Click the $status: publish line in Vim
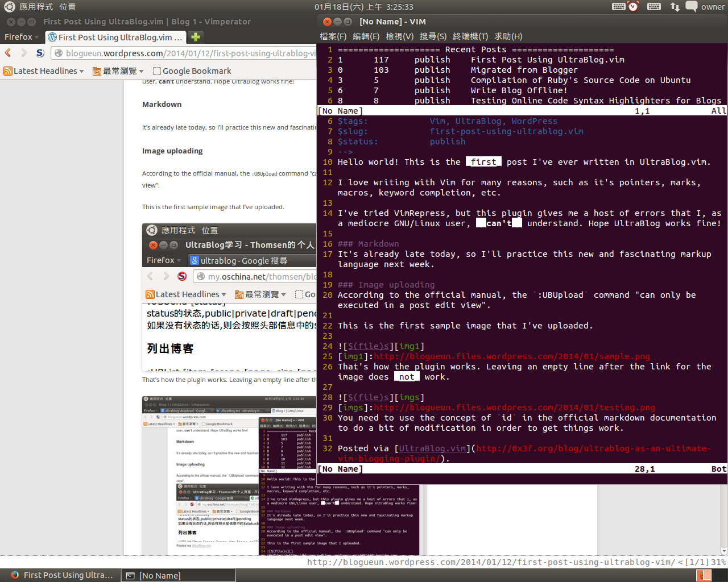The image size is (728, 582). point(402,142)
